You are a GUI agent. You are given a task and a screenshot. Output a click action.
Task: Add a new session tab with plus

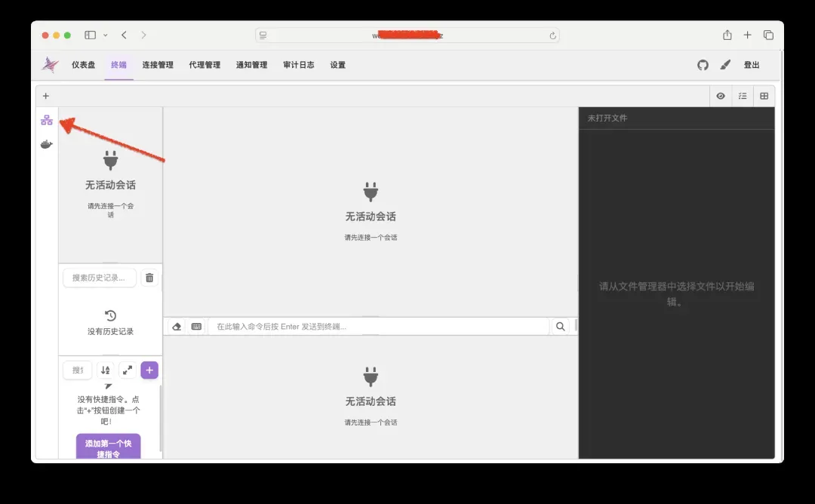pos(46,96)
